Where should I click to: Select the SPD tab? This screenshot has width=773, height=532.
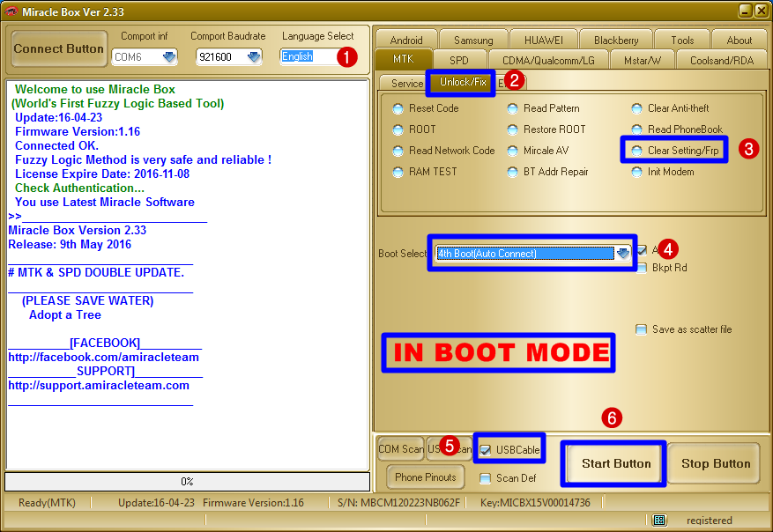pyautogui.click(x=459, y=60)
